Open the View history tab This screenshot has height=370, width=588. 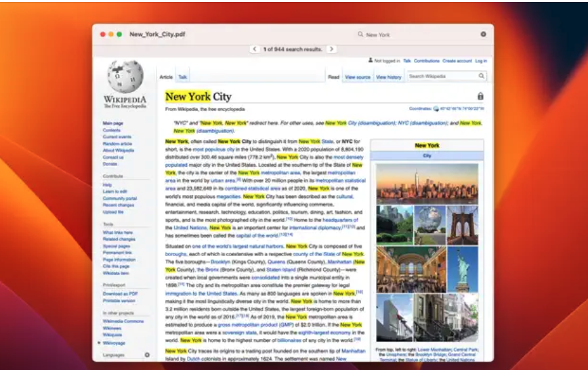coord(389,77)
